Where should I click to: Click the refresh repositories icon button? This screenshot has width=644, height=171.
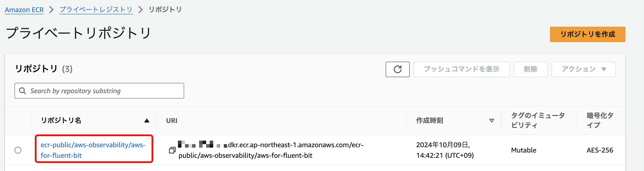397,69
